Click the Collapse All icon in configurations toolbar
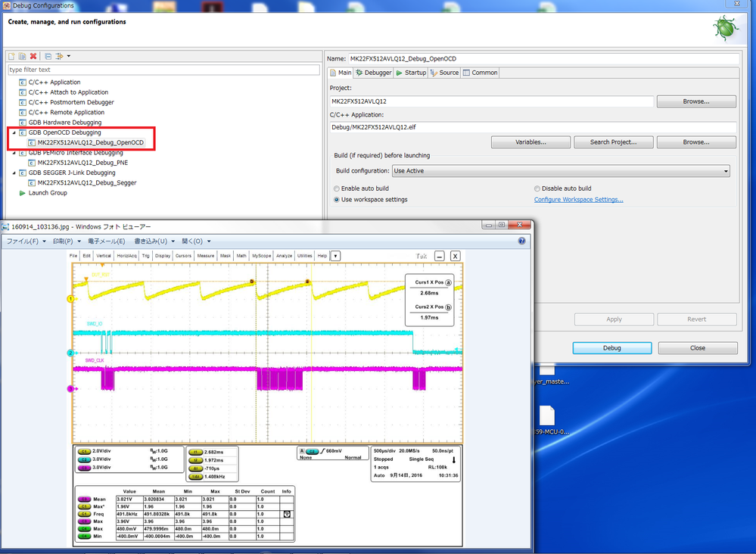Screen dimensions: 756x554 pyautogui.click(x=48, y=56)
